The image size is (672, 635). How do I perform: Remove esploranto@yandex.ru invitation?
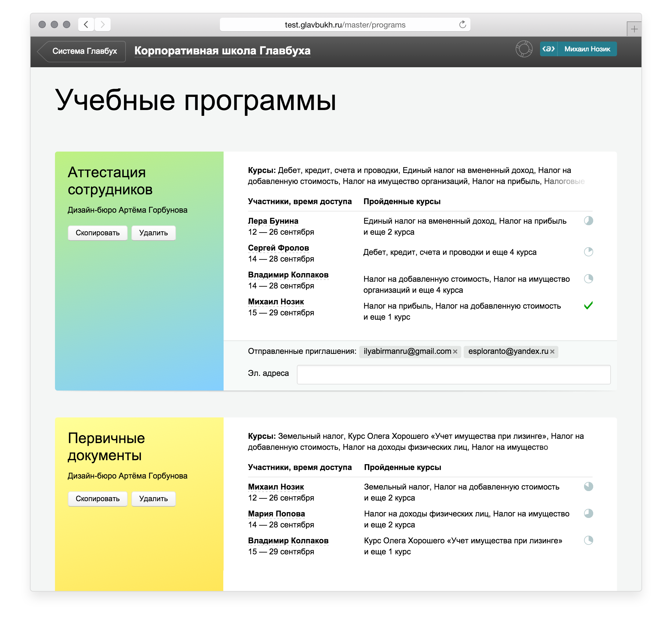552,352
